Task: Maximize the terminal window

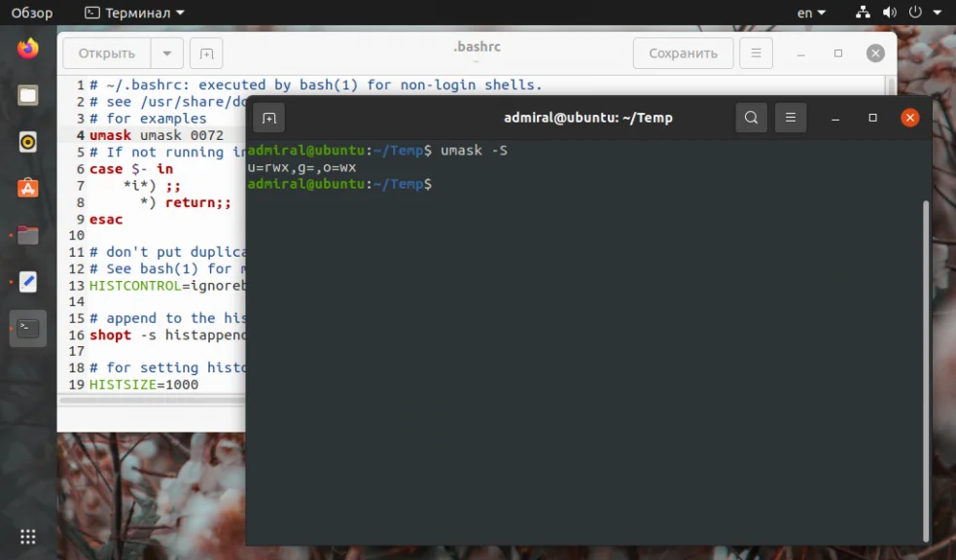Action: pyautogui.click(x=872, y=118)
